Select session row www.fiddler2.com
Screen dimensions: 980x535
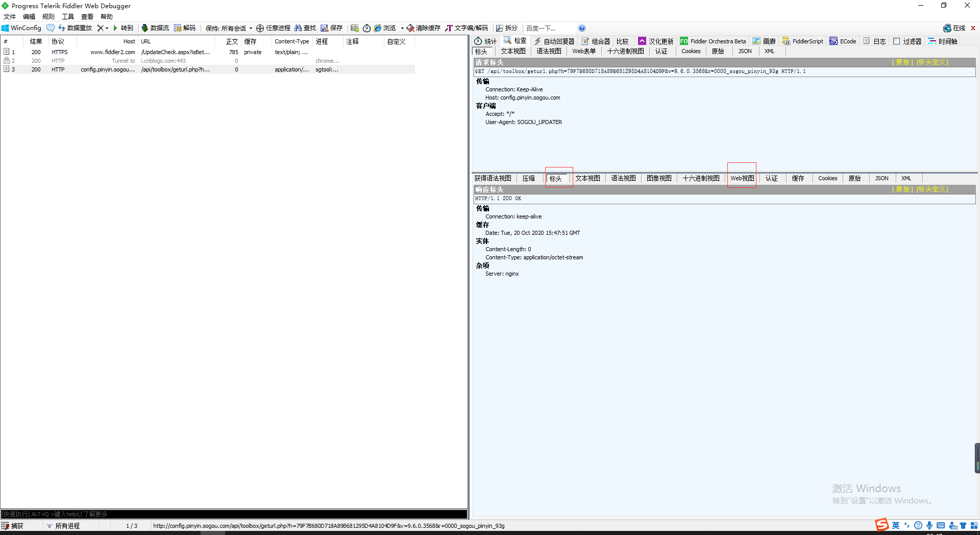coord(208,52)
